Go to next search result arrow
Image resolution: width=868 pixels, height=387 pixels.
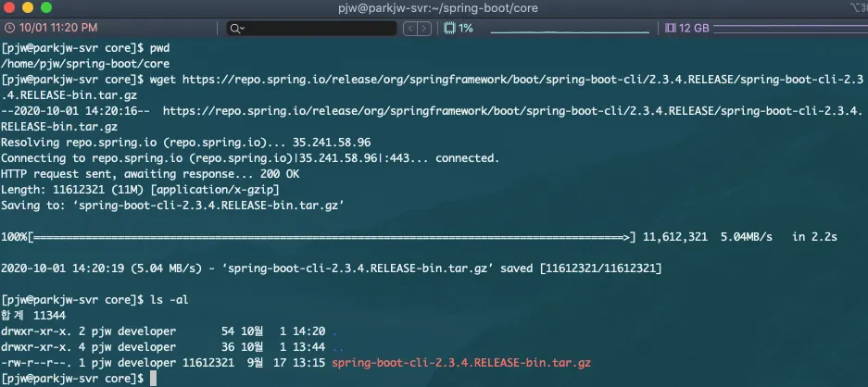click(424, 28)
